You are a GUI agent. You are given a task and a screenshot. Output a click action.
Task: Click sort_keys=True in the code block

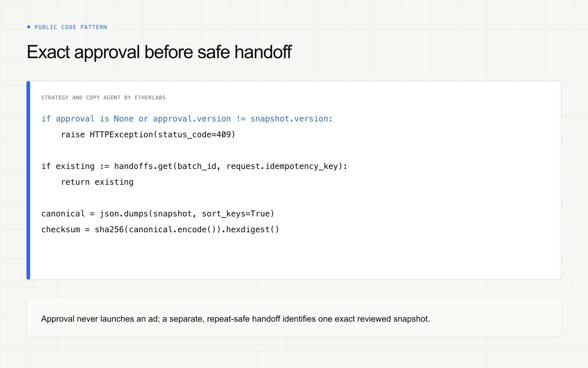[236, 214]
